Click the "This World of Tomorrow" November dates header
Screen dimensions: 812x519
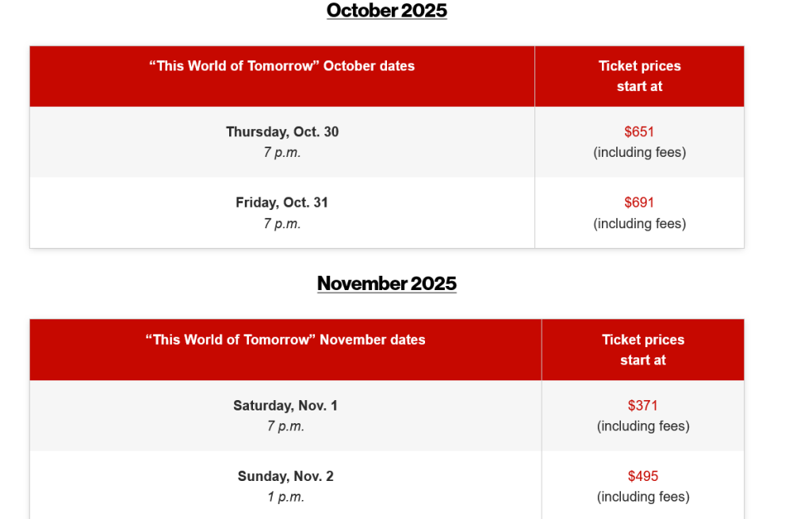[x=285, y=340]
